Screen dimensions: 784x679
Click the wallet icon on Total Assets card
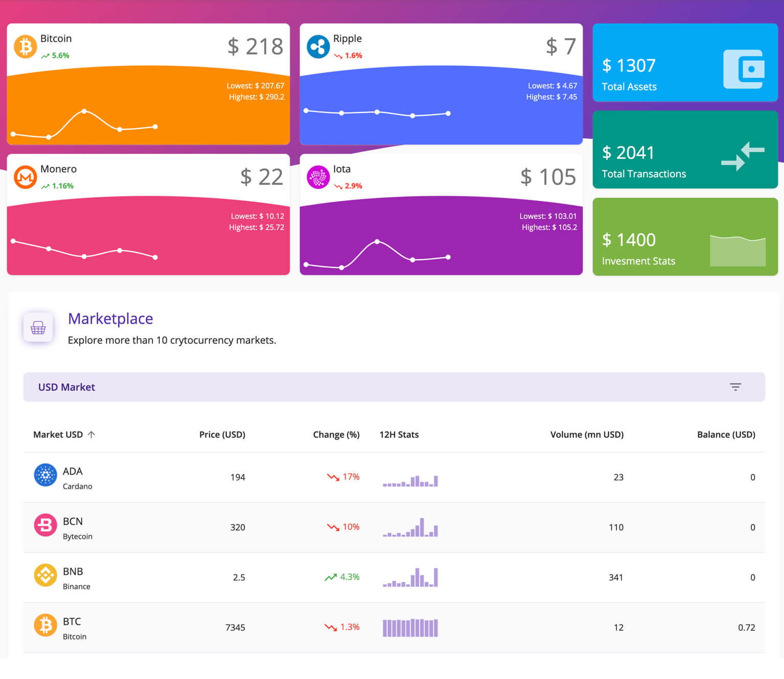point(744,69)
